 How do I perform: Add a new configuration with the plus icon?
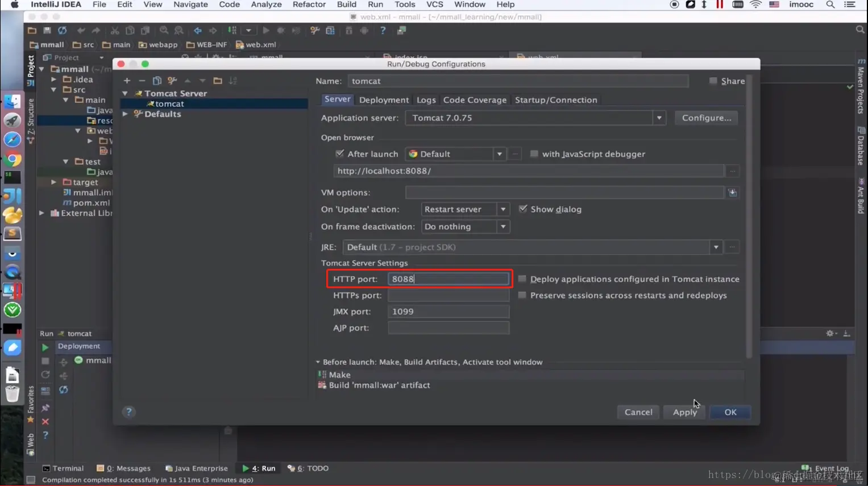tap(127, 81)
